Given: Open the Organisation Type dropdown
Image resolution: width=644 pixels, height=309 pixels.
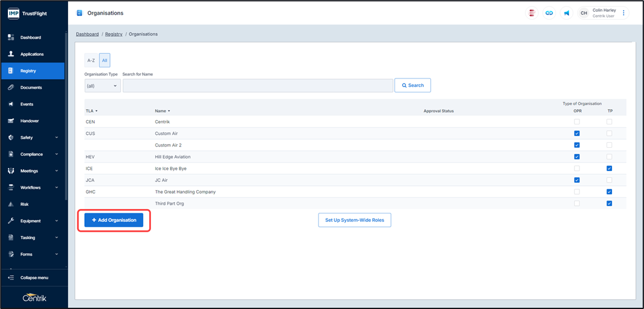Looking at the screenshot, I should pyautogui.click(x=102, y=86).
